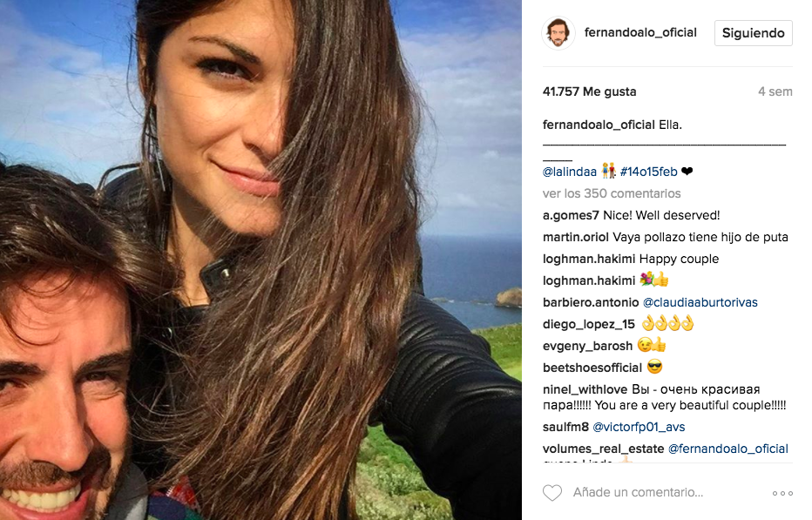Toggle the Siguiendo follow button
Screen dimensions: 812x520
(x=754, y=33)
